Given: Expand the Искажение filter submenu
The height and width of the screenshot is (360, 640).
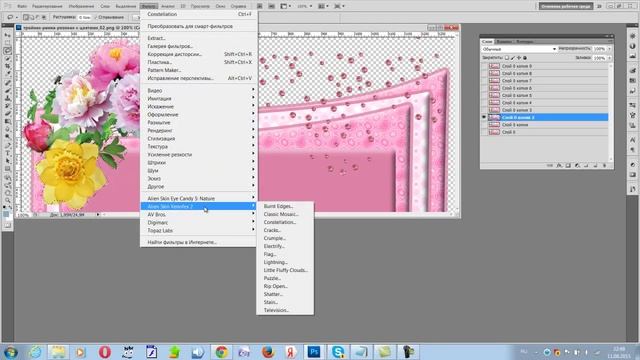Looking at the screenshot, I should click(199, 107).
